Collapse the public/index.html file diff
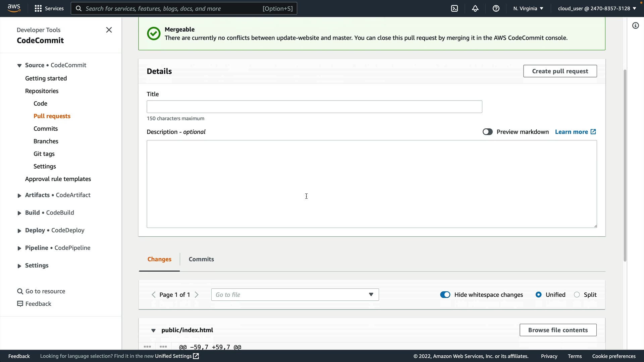 click(x=153, y=330)
